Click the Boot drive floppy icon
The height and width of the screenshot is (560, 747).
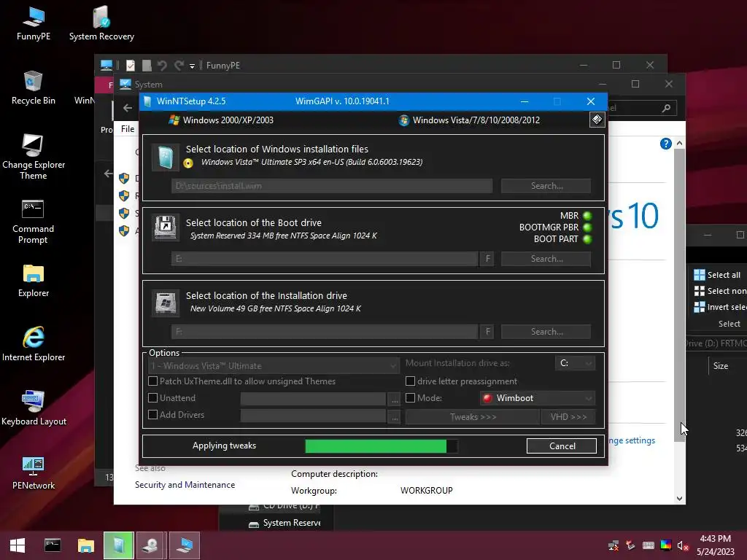click(166, 227)
